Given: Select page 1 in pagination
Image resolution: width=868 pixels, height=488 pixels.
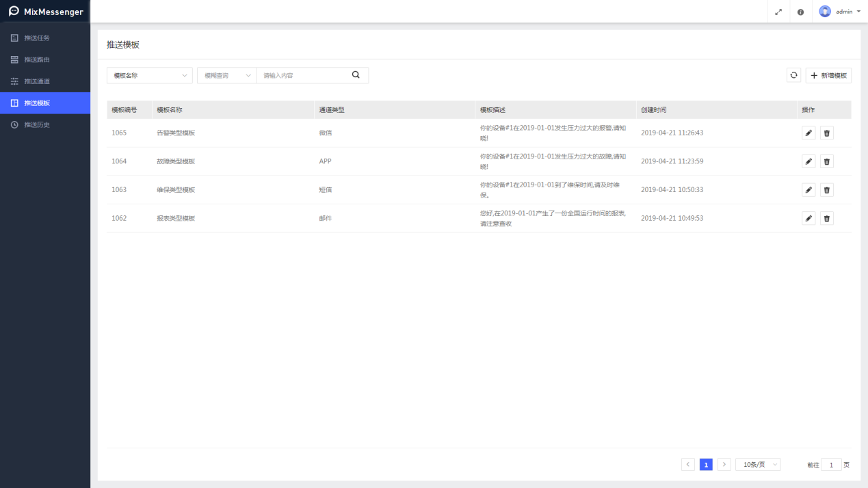Looking at the screenshot, I should (x=706, y=465).
